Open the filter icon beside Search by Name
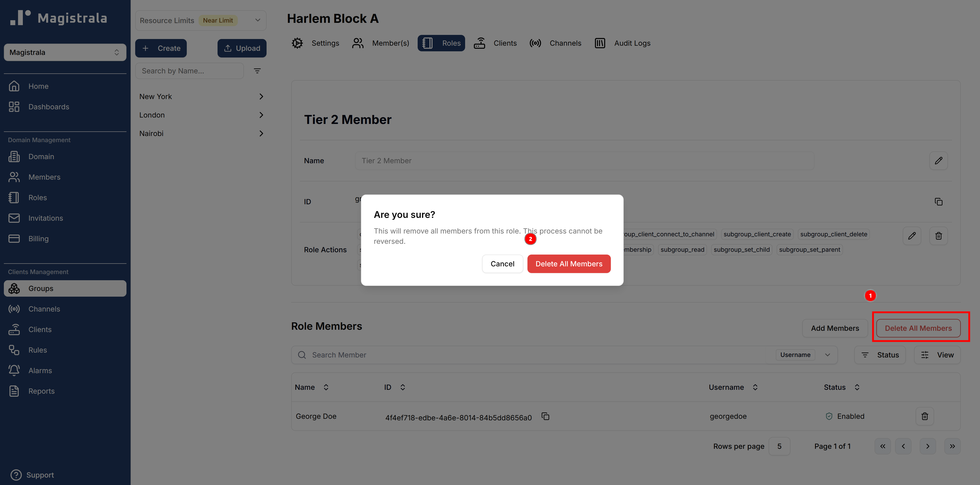This screenshot has height=485, width=980. click(x=257, y=71)
